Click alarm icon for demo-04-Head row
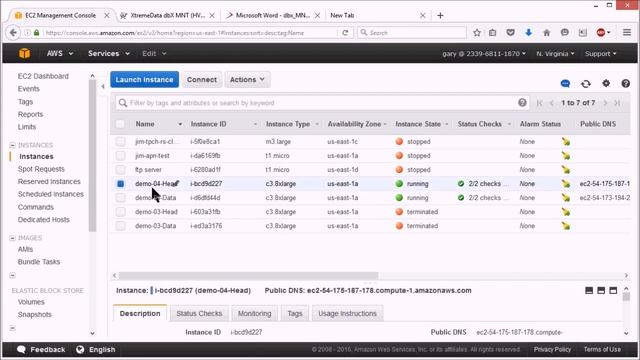The height and width of the screenshot is (360, 640). [x=566, y=184]
